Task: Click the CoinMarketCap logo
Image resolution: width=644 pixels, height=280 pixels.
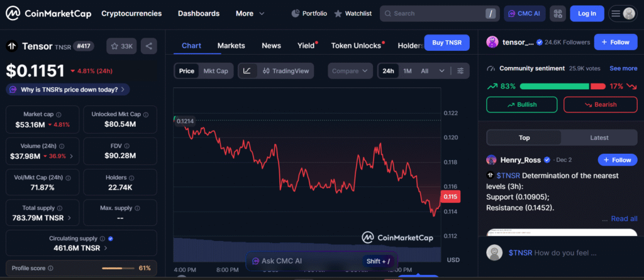Action: [x=49, y=14]
